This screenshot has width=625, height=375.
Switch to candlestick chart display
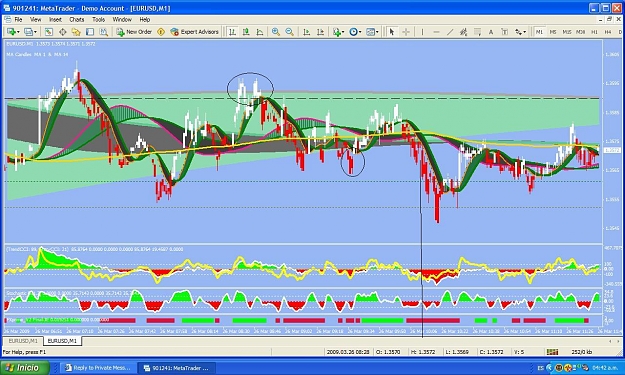[246, 32]
